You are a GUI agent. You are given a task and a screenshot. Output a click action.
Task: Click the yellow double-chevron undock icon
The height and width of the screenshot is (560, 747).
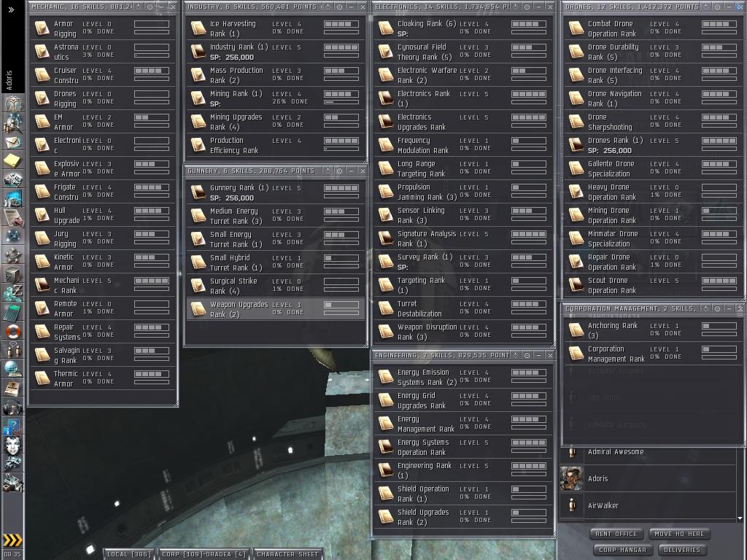(x=13, y=540)
